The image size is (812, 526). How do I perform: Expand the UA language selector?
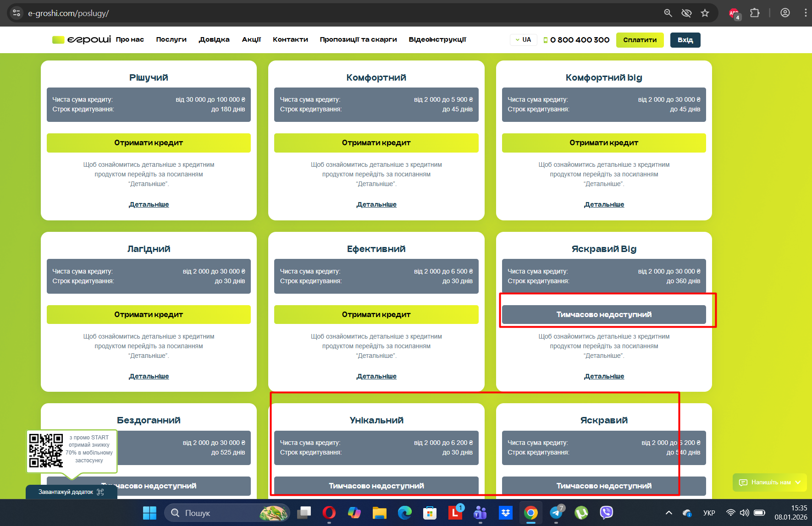coord(524,40)
